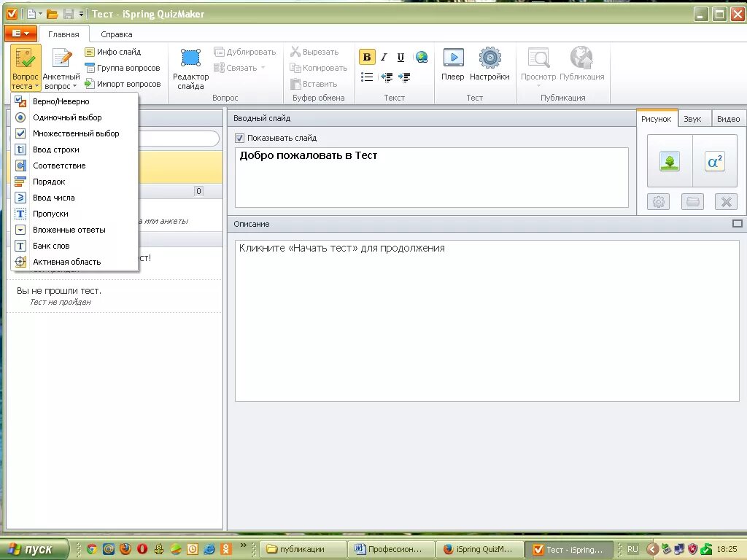Apply the bulleted list icon
747x560 pixels.
coord(367,77)
